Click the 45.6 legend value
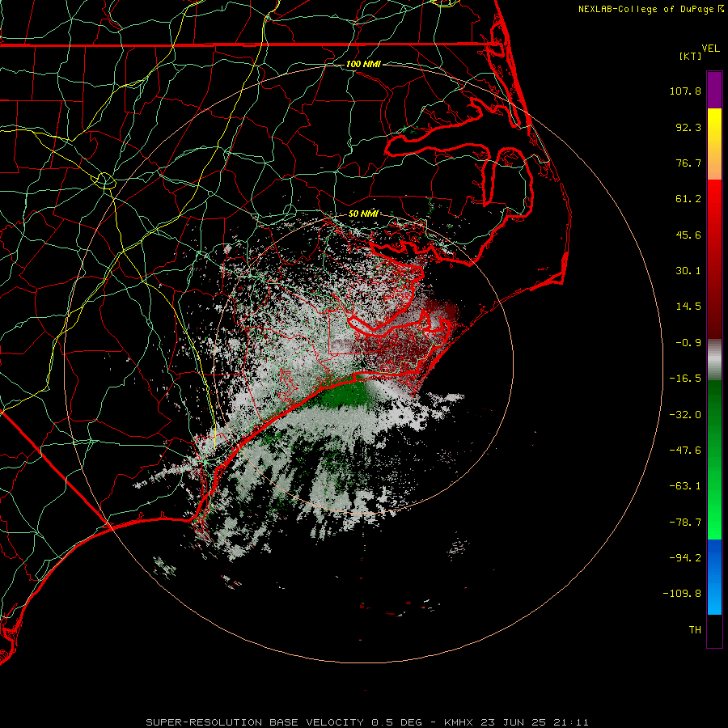 688,235
